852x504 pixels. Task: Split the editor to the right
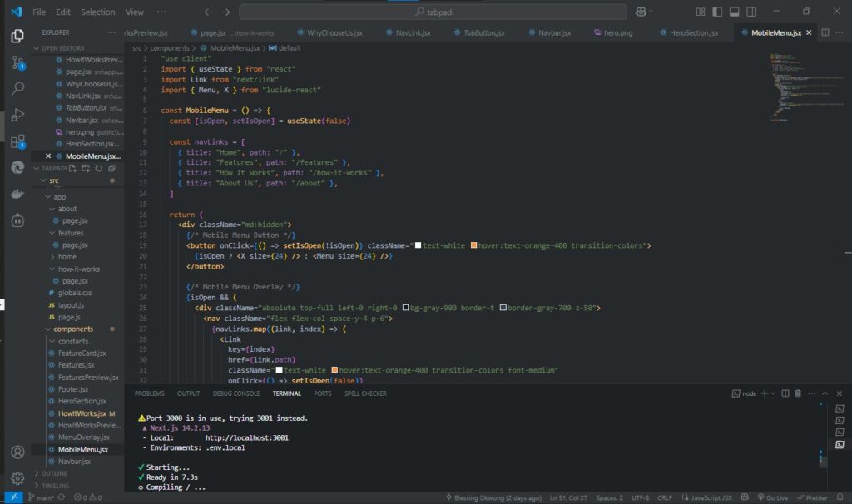825,32
